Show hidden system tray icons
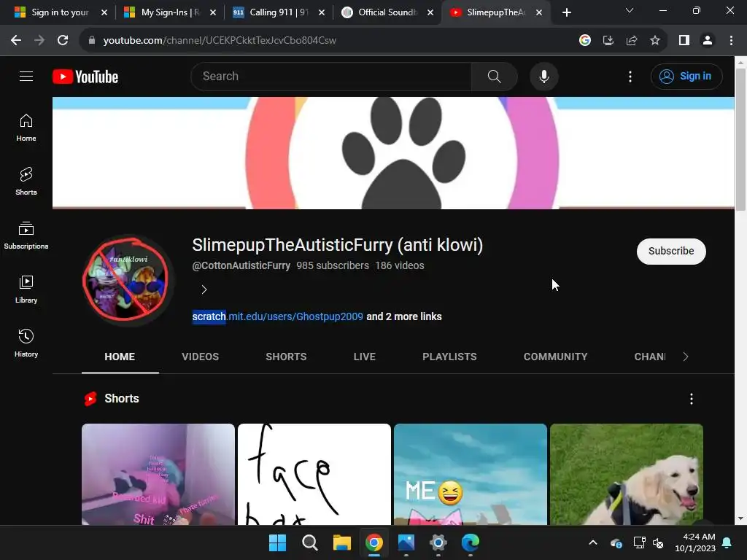 point(593,542)
